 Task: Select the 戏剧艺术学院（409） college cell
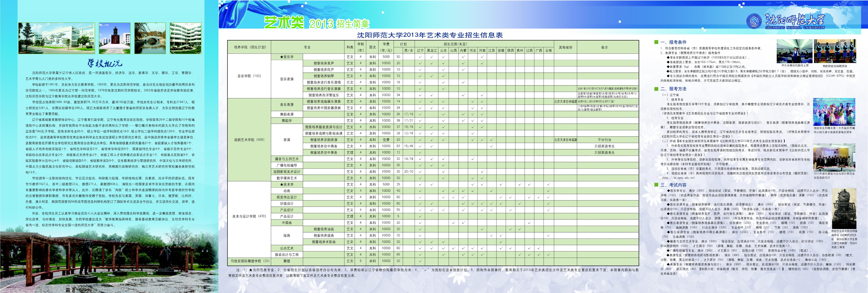[249, 140]
